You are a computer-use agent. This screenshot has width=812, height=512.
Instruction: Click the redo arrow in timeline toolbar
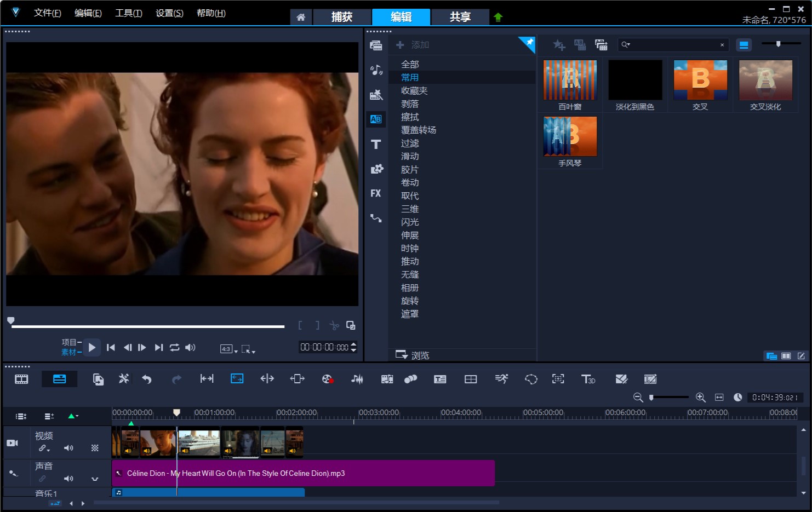(x=176, y=379)
